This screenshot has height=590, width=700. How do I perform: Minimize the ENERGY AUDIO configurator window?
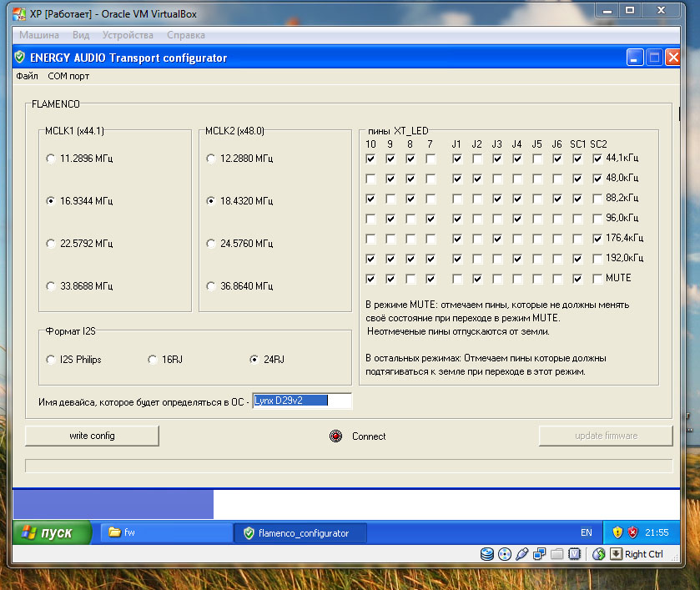point(634,58)
